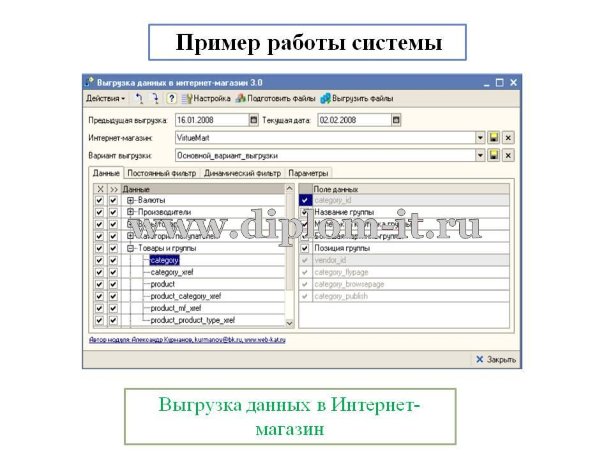Select product_mf_xref in the tree
This screenshot has height=460, width=613.
pyautogui.click(x=176, y=308)
